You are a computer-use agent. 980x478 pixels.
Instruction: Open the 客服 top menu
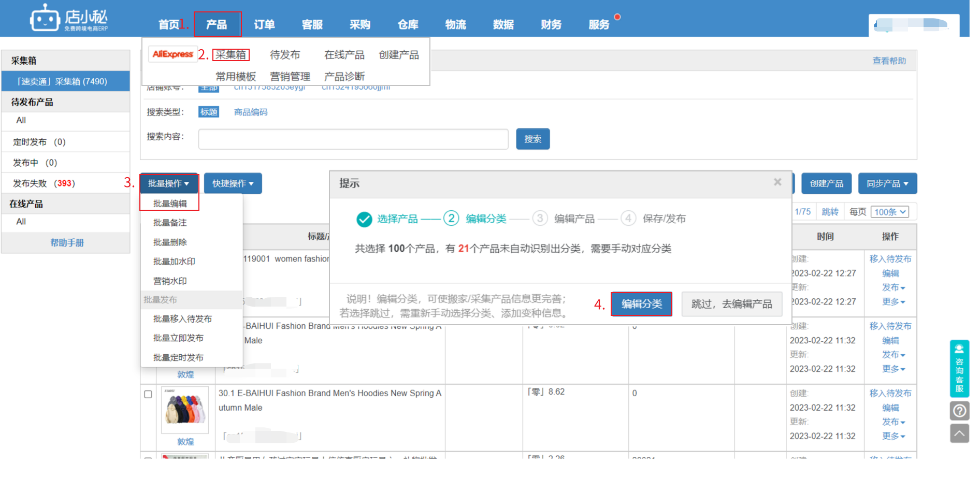pyautogui.click(x=312, y=24)
